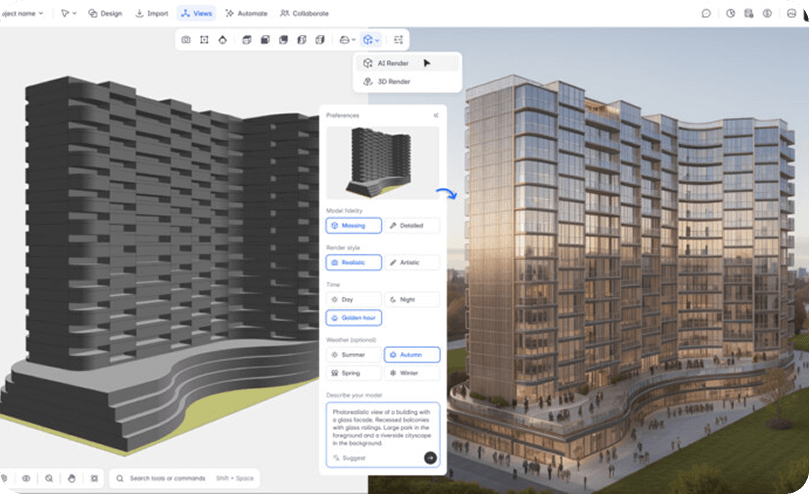This screenshot has height=494, width=809.
Task: Choose the Artistic render style
Action: (x=412, y=262)
